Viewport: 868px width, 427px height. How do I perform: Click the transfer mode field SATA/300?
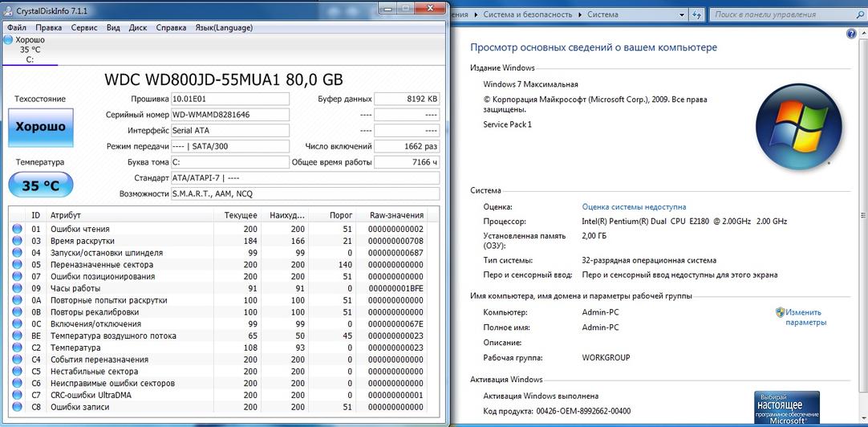[x=229, y=147]
